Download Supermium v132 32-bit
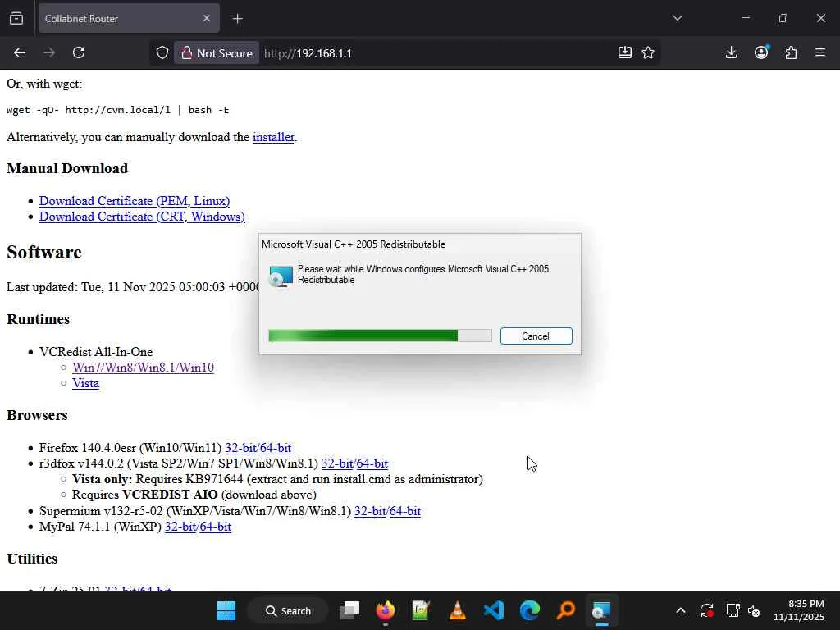This screenshot has height=630, width=840. click(x=370, y=511)
